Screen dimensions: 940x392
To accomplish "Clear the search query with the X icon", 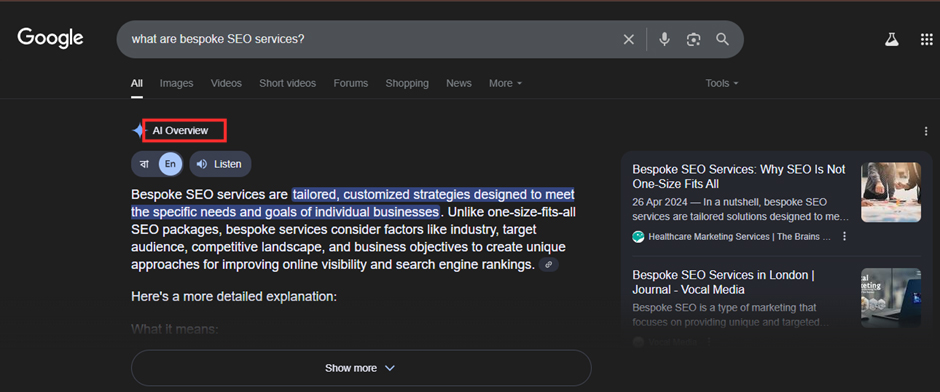I will (x=628, y=40).
